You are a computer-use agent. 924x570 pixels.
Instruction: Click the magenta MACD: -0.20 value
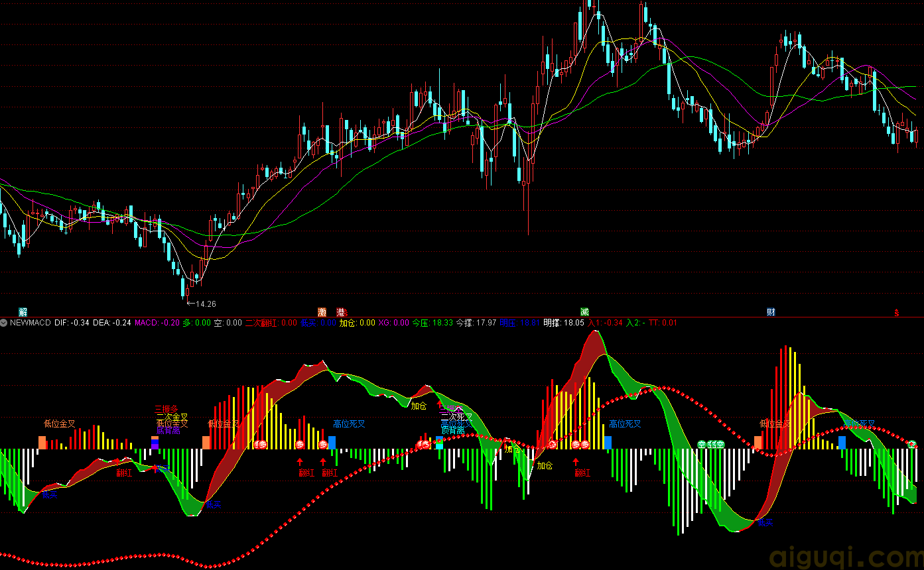[x=157, y=323]
